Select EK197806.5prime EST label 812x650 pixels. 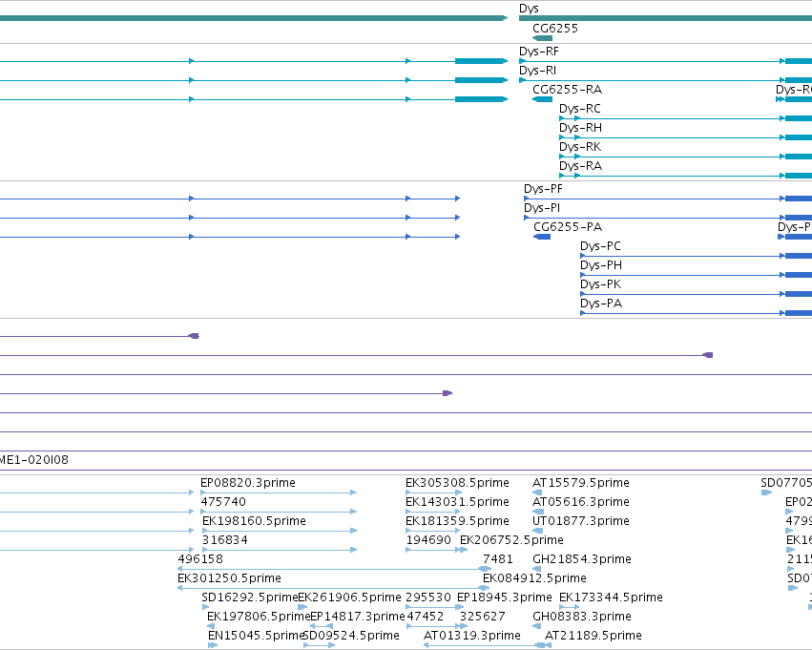258,618
